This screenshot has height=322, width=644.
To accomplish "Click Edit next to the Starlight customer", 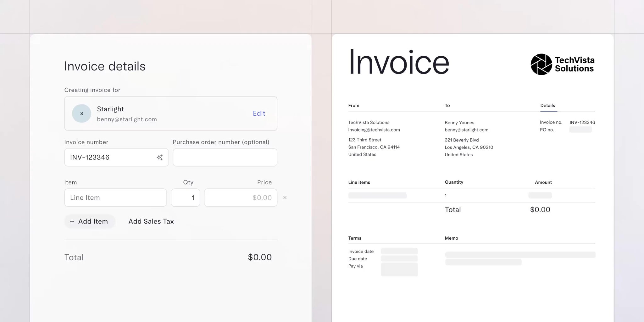I will [258, 113].
